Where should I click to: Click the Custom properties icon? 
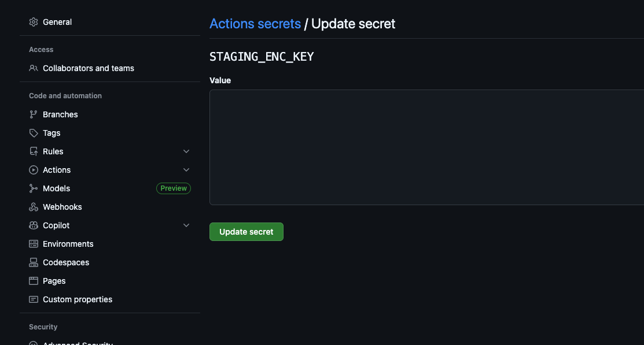pyautogui.click(x=34, y=299)
